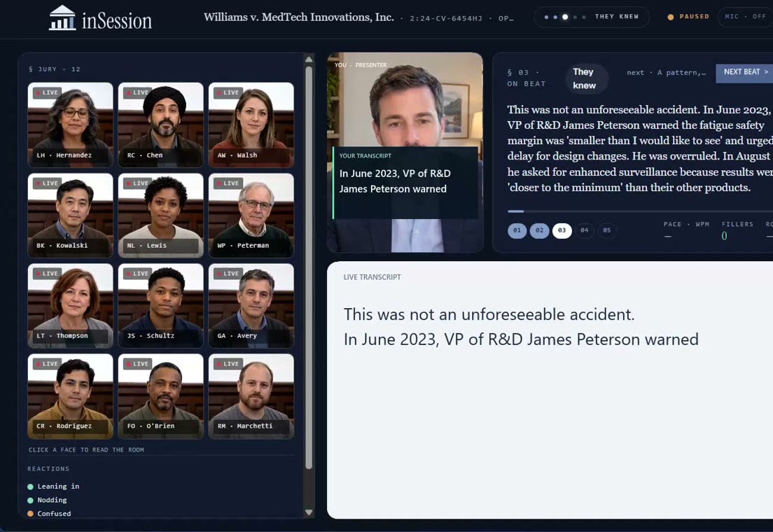Click LIVE indicator on Kowalski's tile
Viewport: 773px width, 532px height.
48,183
